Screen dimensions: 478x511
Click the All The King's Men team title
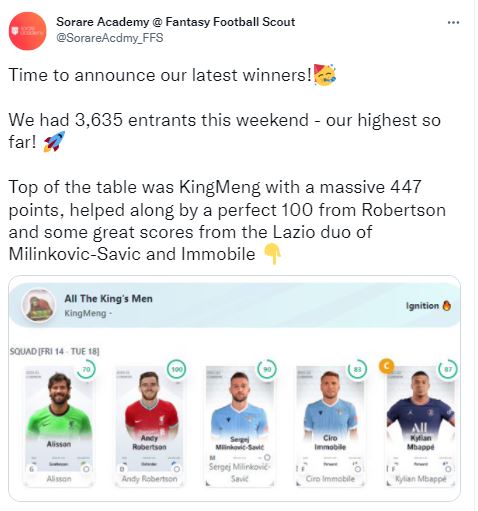pyautogui.click(x=108, y=299)
